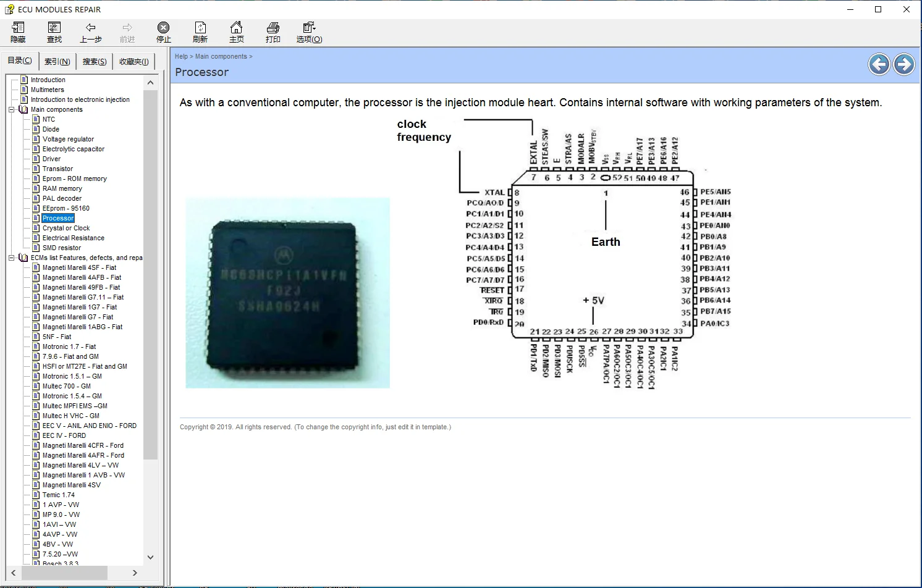922x588 pixels.
Task: Open the Introduction to electronic injection topic
Action: pyautogui.click(x=80, y=99)
